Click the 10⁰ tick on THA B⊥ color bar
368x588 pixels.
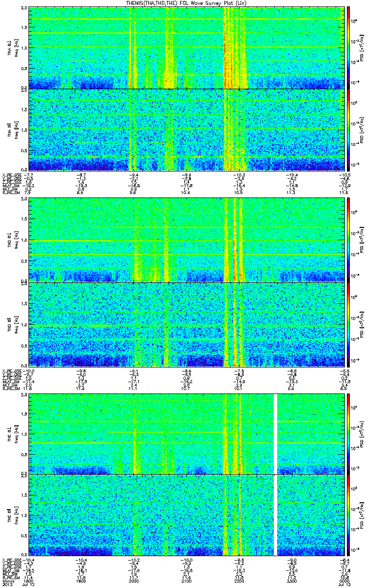355,22
